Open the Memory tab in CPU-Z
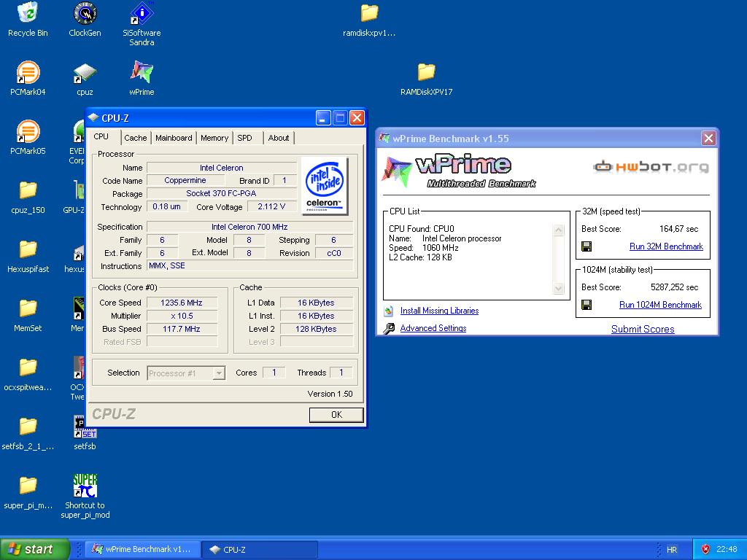The width and height of the screenshot is (747, 560). pyautogui.click(x=214, y=138)
